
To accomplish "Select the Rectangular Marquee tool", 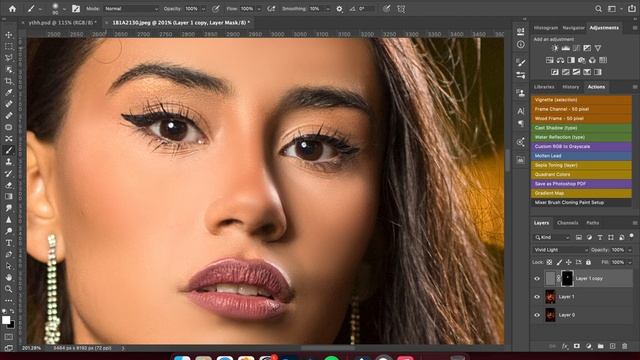I will tap(9, 47).
